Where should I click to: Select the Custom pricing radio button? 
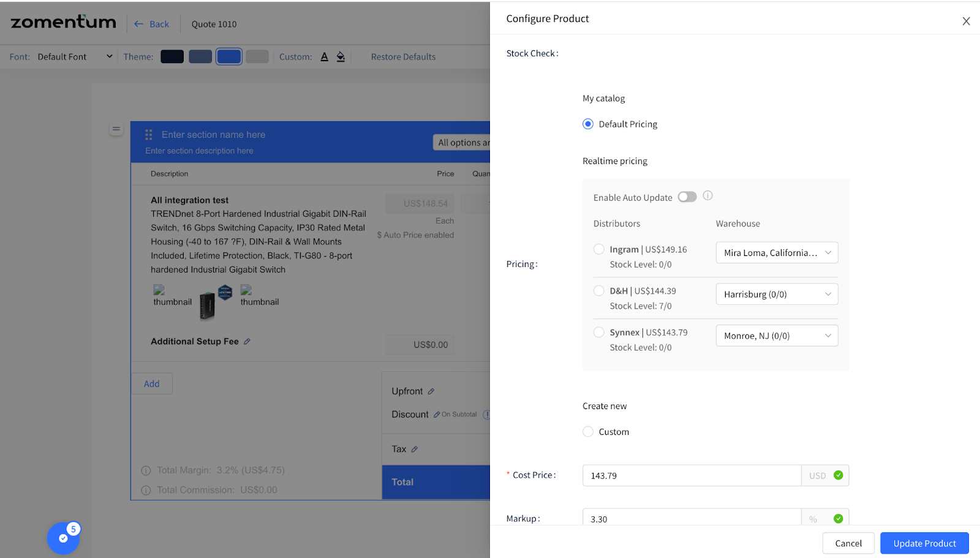[588, 431]
